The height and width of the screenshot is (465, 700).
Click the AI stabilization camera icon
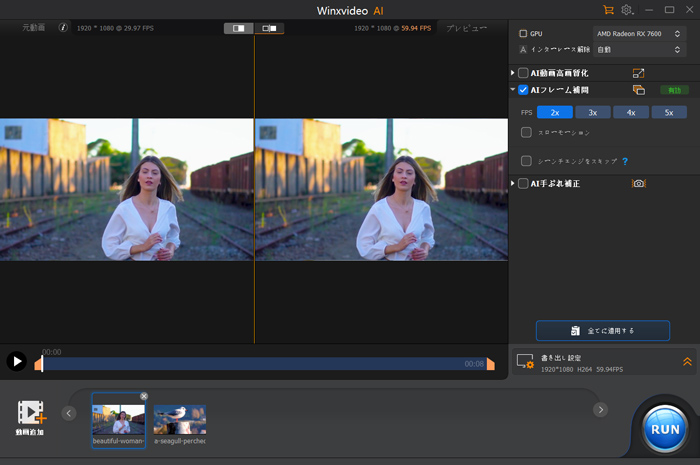[x=639, y=183]
